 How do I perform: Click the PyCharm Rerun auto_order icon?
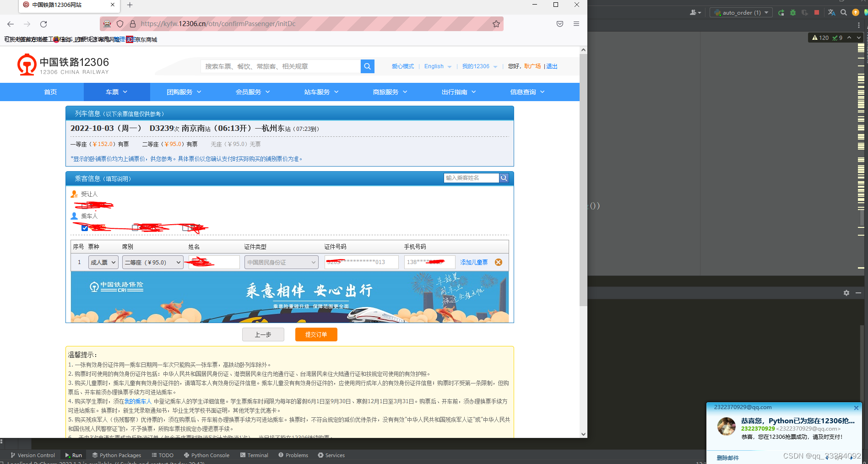(781, 13)
